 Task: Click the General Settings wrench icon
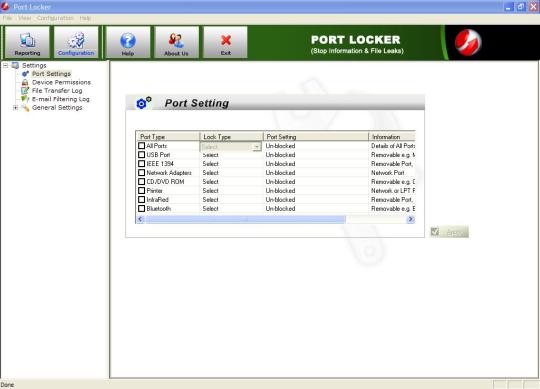pos(25,108)
